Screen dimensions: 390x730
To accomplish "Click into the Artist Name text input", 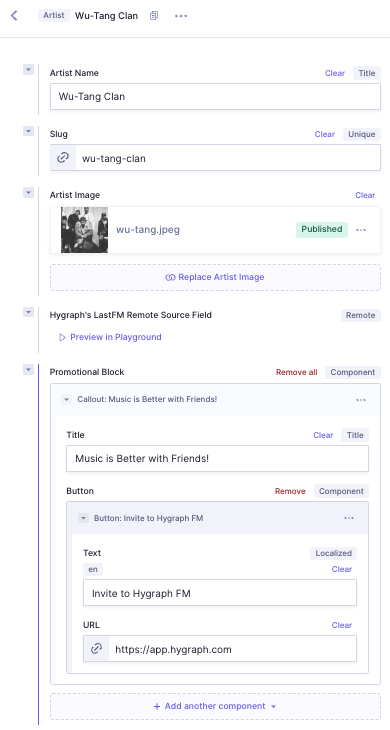I will point(215,97).
